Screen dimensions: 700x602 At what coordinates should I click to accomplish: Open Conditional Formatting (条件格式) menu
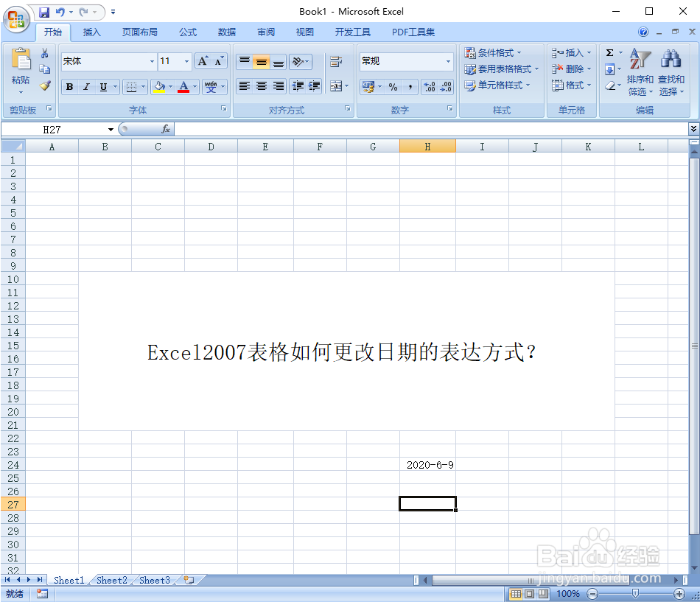(492, 53)
